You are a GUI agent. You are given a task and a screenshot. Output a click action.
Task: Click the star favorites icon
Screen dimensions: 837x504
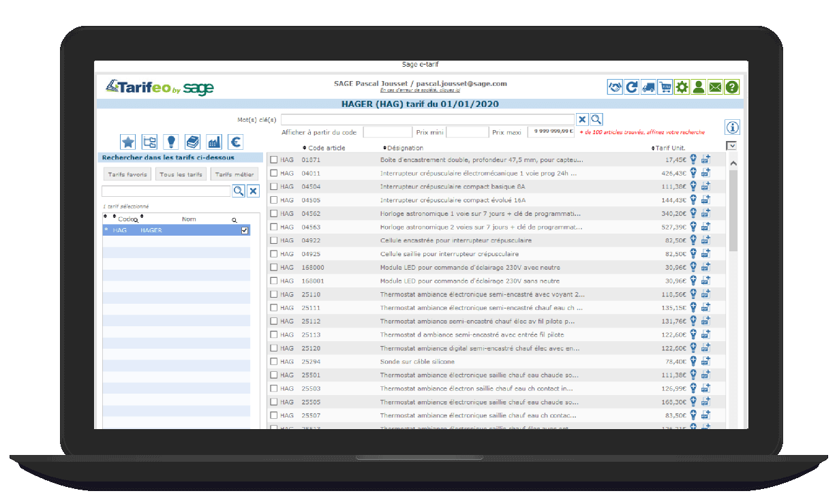pos(128,142)
